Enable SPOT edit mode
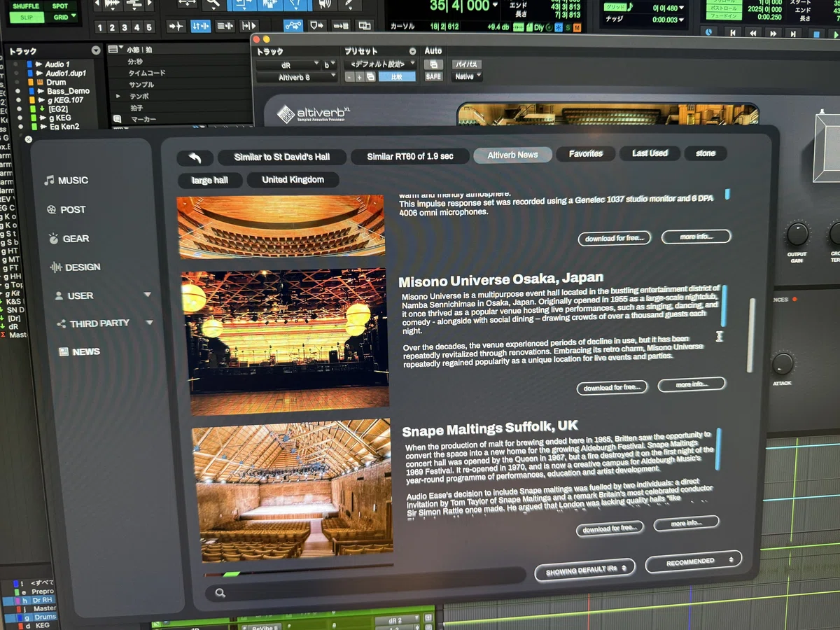Image resolution: width=840 pixels, height=630 pixels. tap(59, 6)
